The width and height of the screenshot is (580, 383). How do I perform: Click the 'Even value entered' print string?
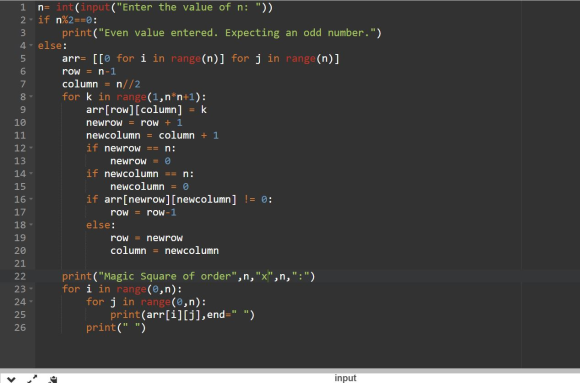point(237,33)
